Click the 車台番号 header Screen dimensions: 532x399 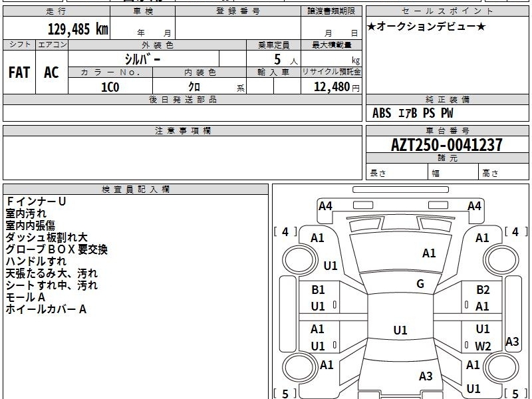447,130
